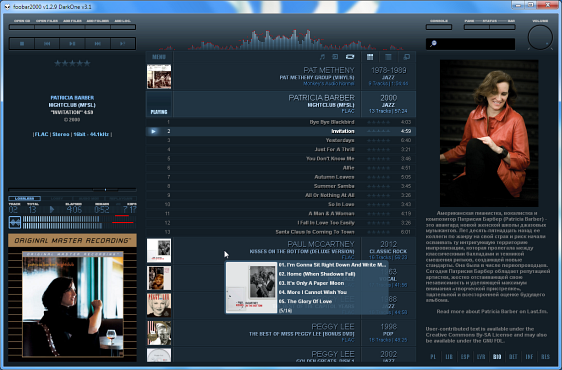Open the Console button
Viewport: 562px width, 370px height.
pos(439,27)
